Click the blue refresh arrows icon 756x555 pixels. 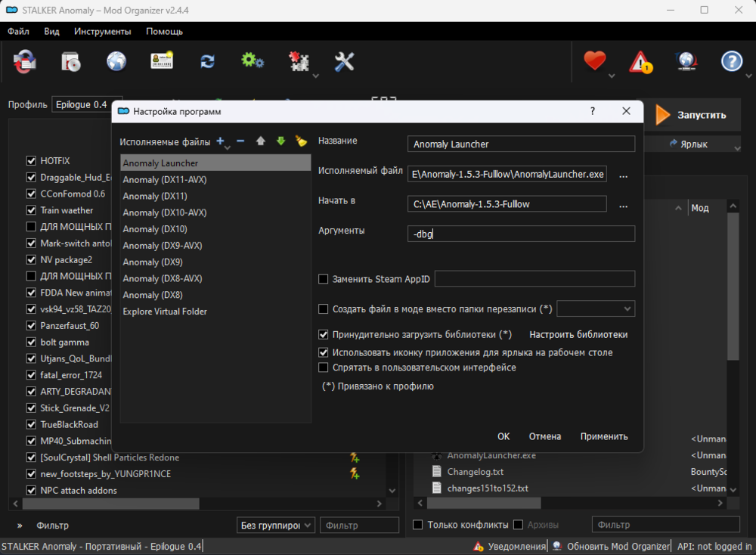(x=207, y=62)
